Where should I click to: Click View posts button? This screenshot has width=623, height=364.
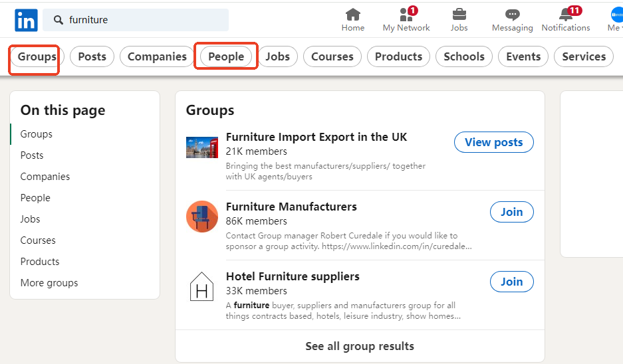click(x=493, y=142)
